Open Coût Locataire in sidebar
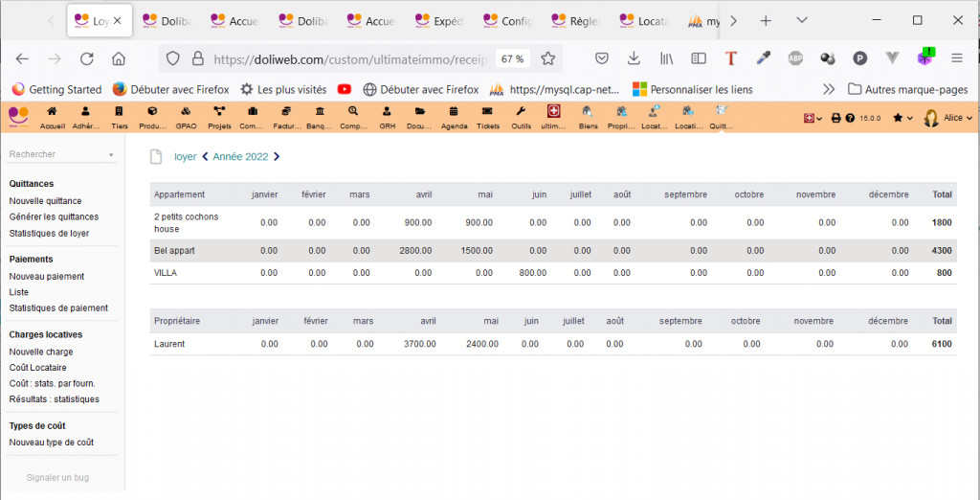The height and width of the screenshot is (500, 980). [x=37, y=368]
